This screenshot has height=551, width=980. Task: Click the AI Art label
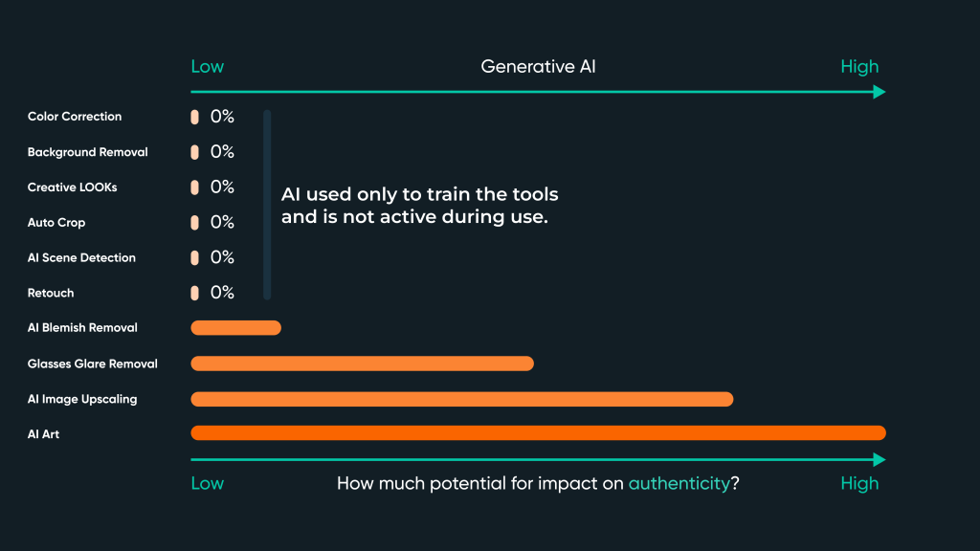(43, 434)
